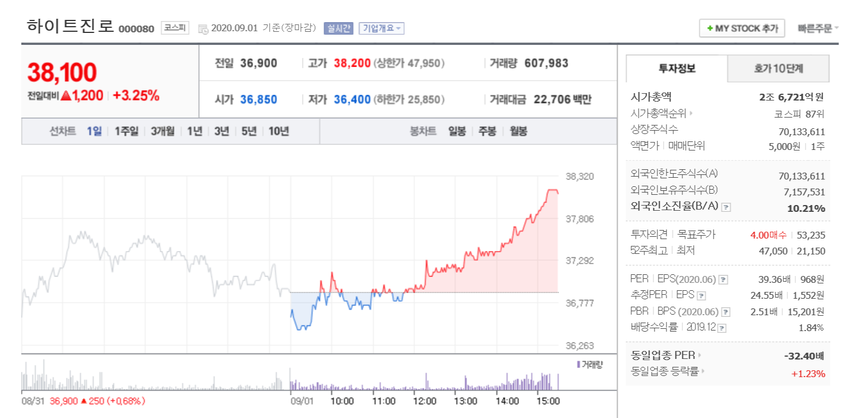
Task: Click the stock code 000080
Action: coord(136,29)
